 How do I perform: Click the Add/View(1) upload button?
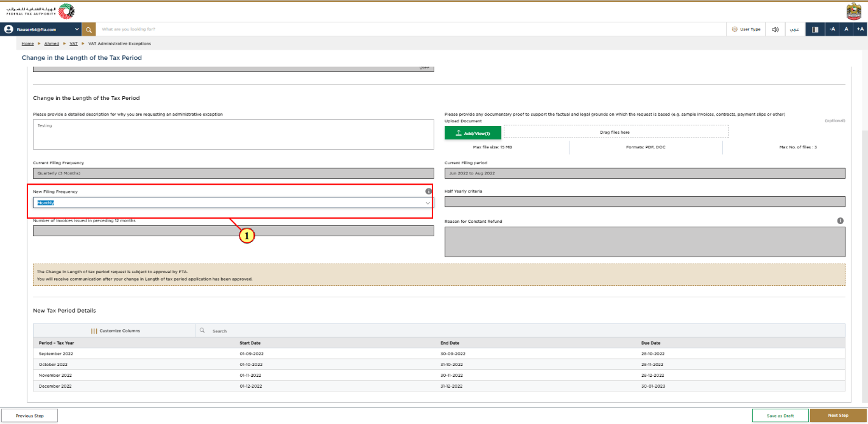tap(473, 132)
